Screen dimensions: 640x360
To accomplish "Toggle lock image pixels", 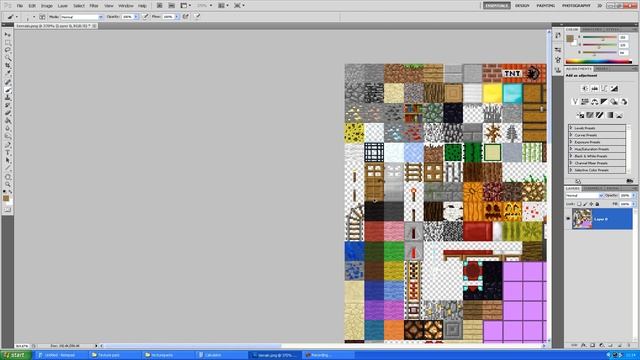I will [585, 204].
